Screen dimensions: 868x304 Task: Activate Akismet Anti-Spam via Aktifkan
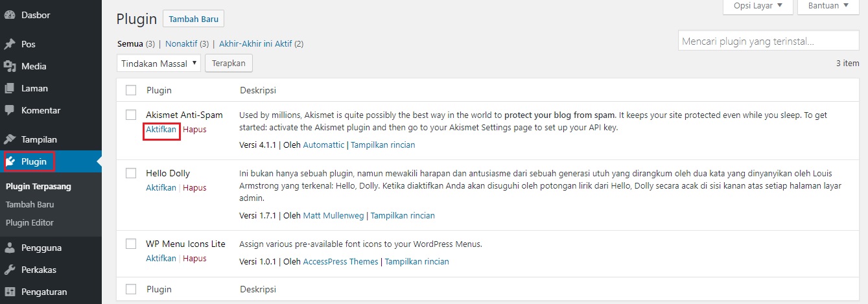161,129
